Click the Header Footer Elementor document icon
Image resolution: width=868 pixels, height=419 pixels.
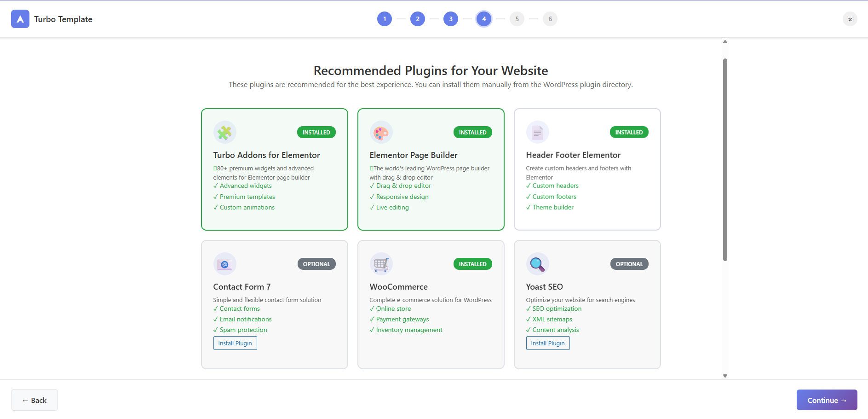(x=538, y=132)
